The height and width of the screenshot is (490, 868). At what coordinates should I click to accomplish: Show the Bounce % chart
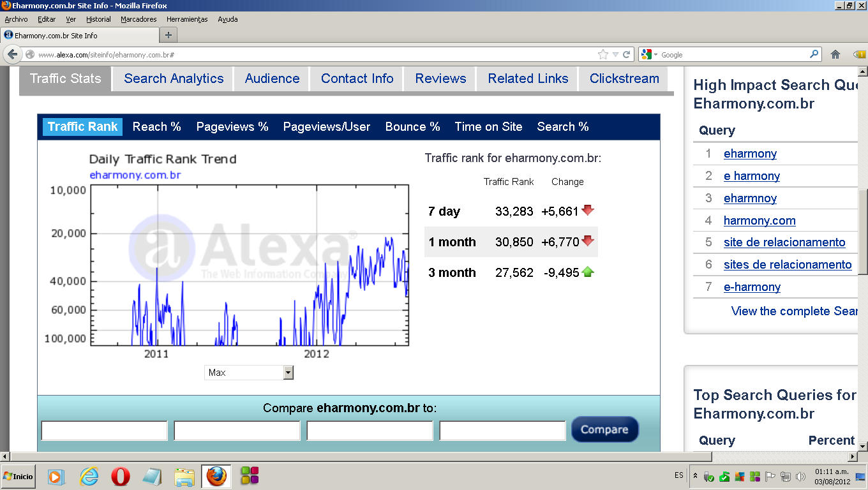(x=413, y=127)
